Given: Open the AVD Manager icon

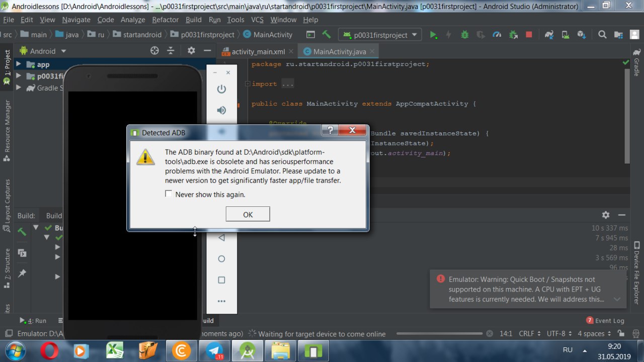Looking at the screenshot, I should (x=566, y=35).
